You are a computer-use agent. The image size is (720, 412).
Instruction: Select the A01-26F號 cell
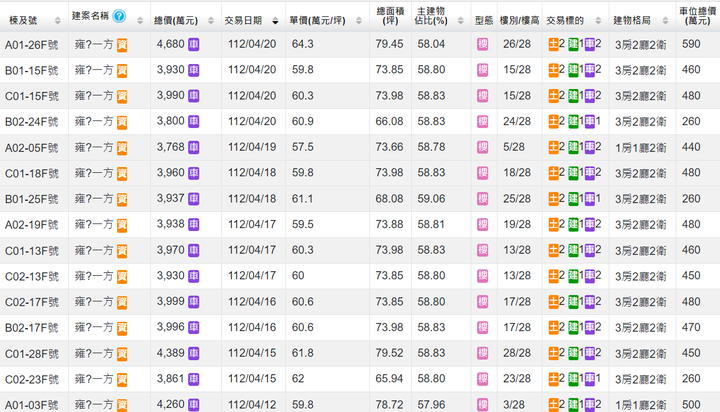[32, 45]
